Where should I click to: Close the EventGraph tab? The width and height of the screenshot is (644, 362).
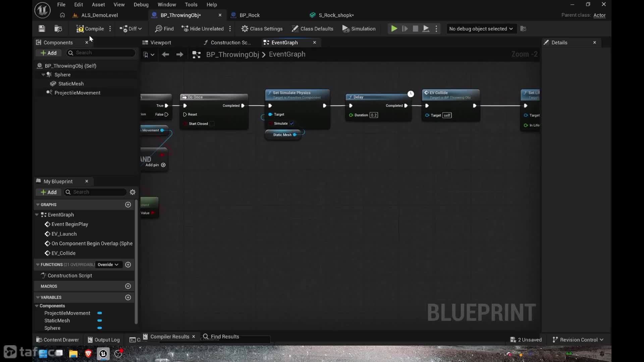click(x=315, y=43)
